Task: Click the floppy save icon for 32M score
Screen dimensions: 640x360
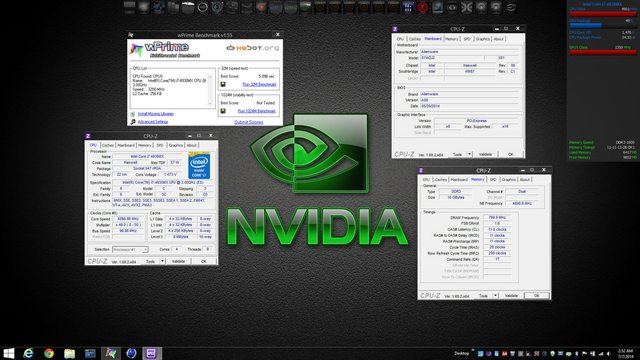Action: [x=223, y=84]
